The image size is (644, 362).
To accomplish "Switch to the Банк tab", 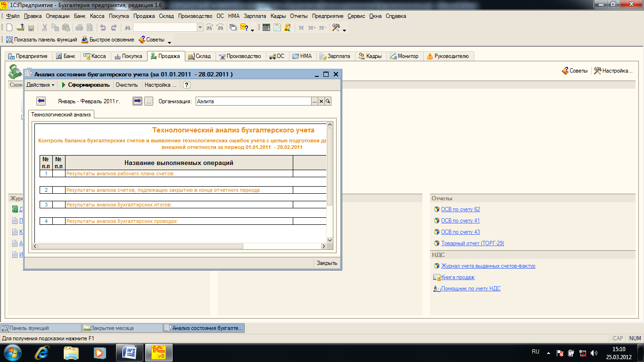I will [x=66, y=56].
